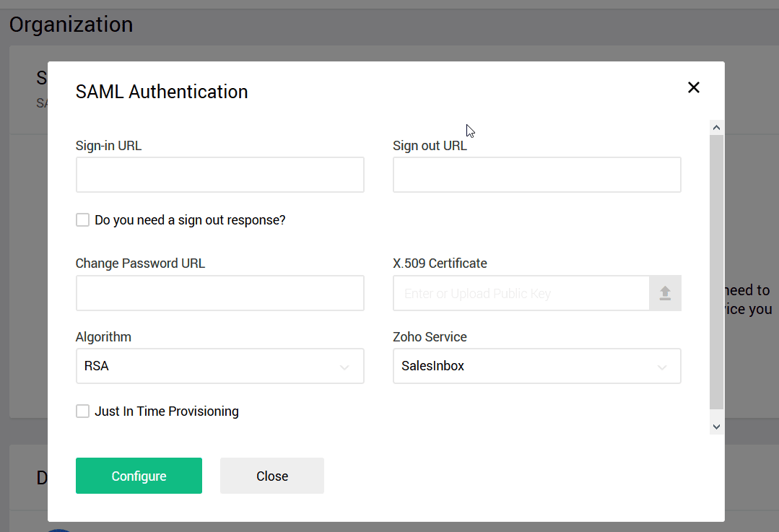
Task: Click the X.509 Certificate entry field
Action: point(520,293)
